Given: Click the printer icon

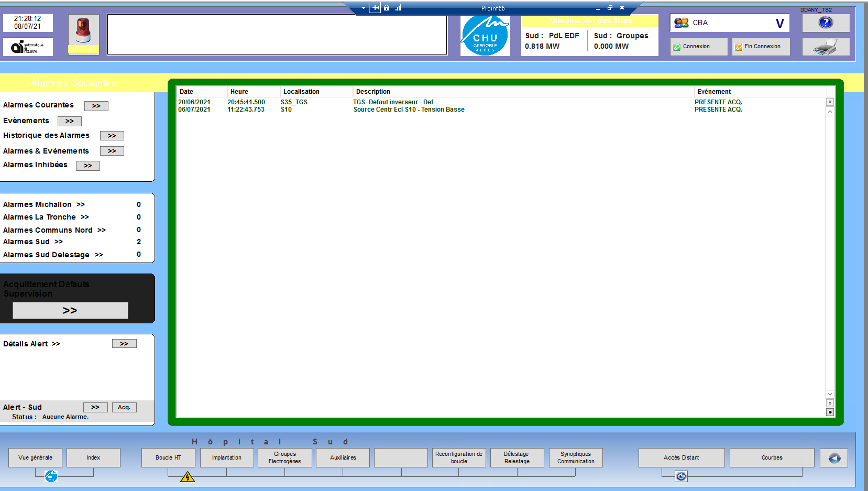Looking at the screenshot, I should (x=826, y=47).
